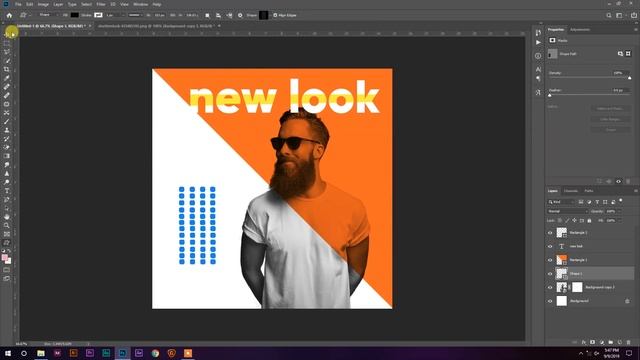This screenshot has height=360, width=640.
Task: Open the Kind filter dropdown
Action: click(561, 202)
